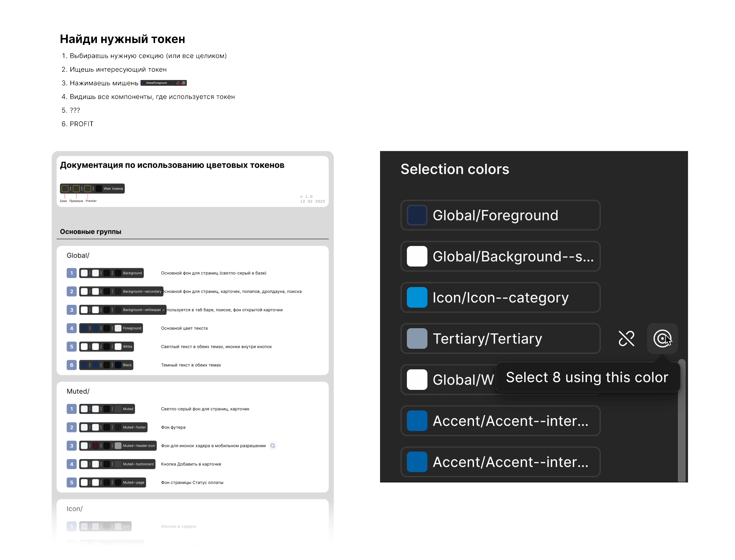Click the Global/Foreground color swatch square
Image resolution: width=735 pixels, height=560 pixels.
tap(417, 215)
